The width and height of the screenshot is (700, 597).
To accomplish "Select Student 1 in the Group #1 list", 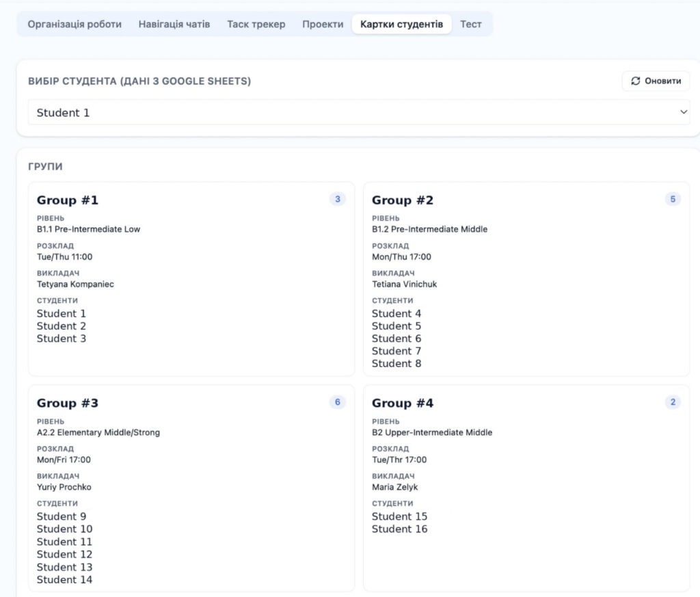I will click(61, 313).
